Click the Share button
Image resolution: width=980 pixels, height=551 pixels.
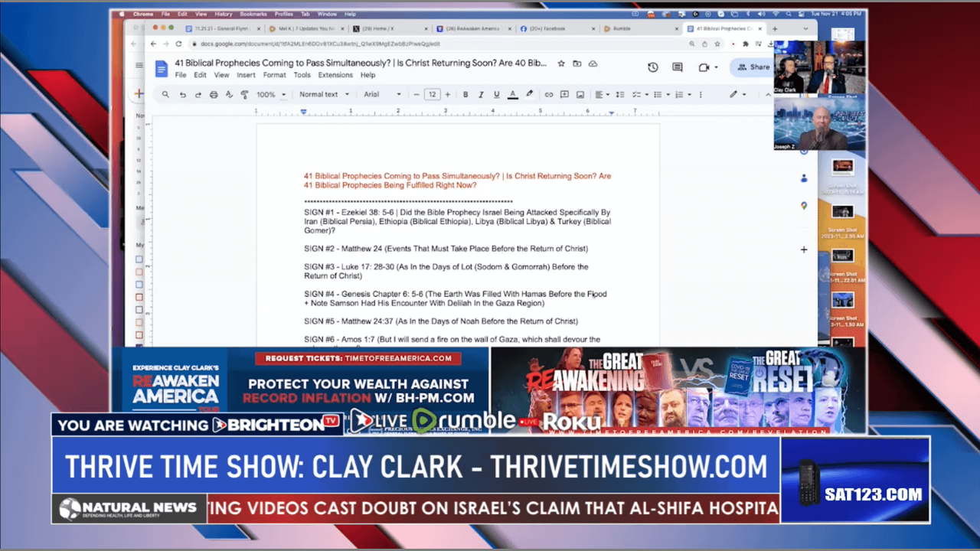[x=753, y=67]
